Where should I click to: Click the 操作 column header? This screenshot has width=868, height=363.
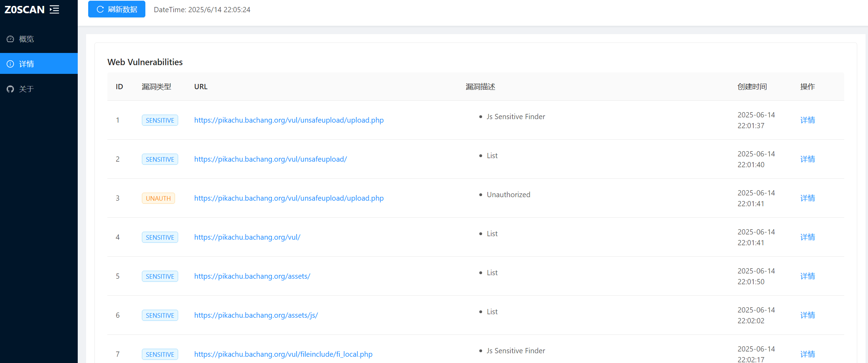(x=808, y=87)
